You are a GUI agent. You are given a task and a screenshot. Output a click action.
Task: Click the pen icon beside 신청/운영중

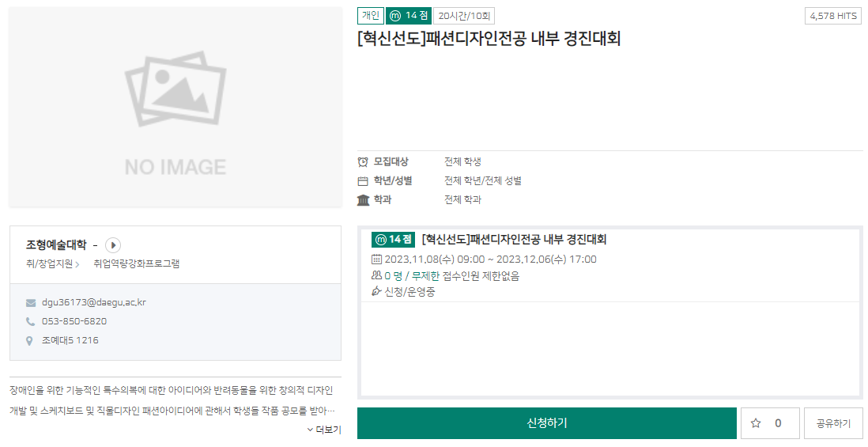376,292
